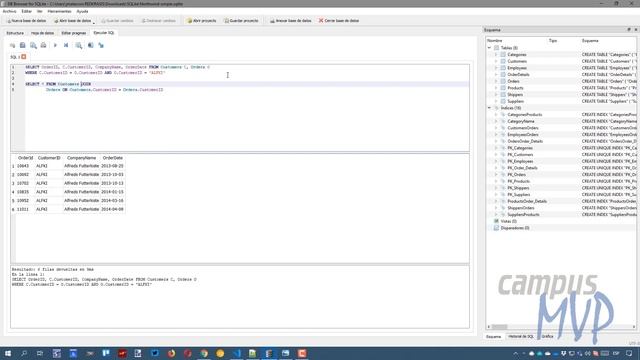
Task: Open the Herramientas menu
Action: pyautogui.click(x=60, y=11)
